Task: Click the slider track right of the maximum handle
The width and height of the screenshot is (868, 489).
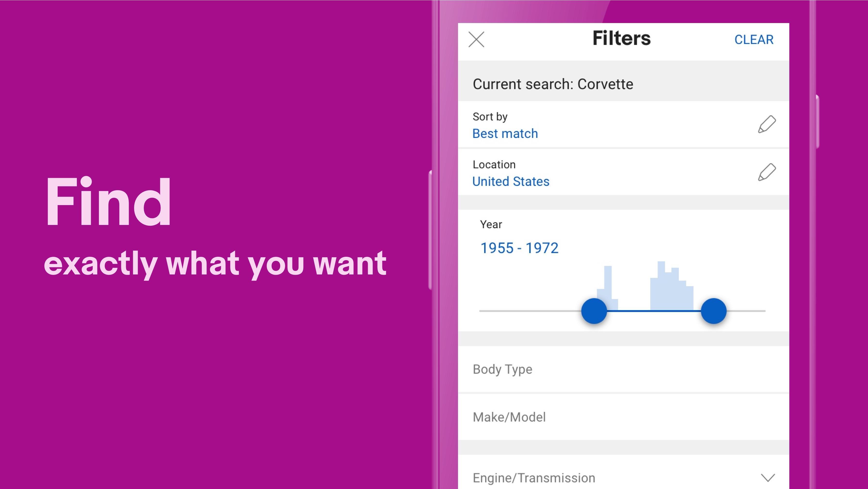Action: tap(746, 311)
